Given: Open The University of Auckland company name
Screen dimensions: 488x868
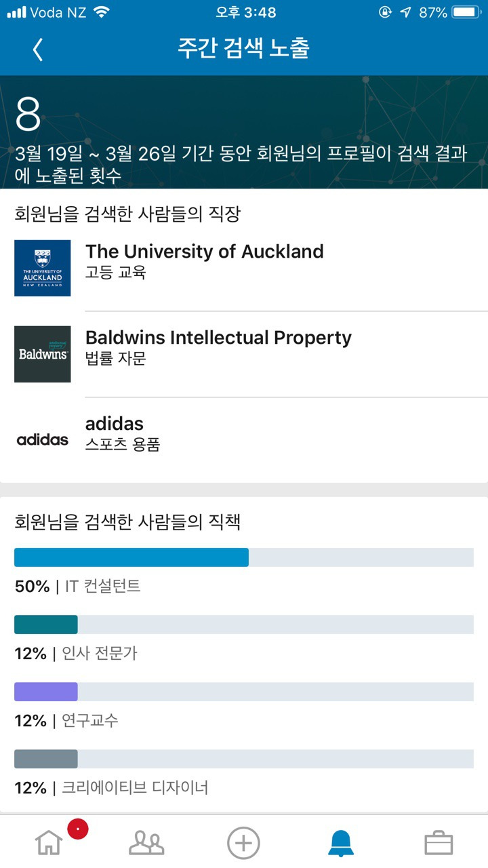Looking at the screenshot, I should [204, 252].
